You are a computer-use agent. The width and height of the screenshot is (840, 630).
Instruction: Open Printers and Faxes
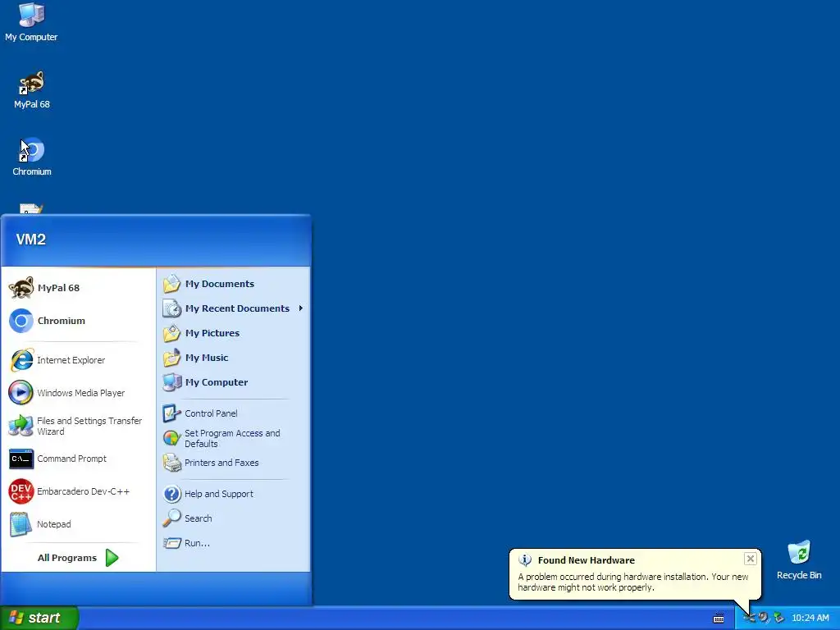(x=233, y=463)
